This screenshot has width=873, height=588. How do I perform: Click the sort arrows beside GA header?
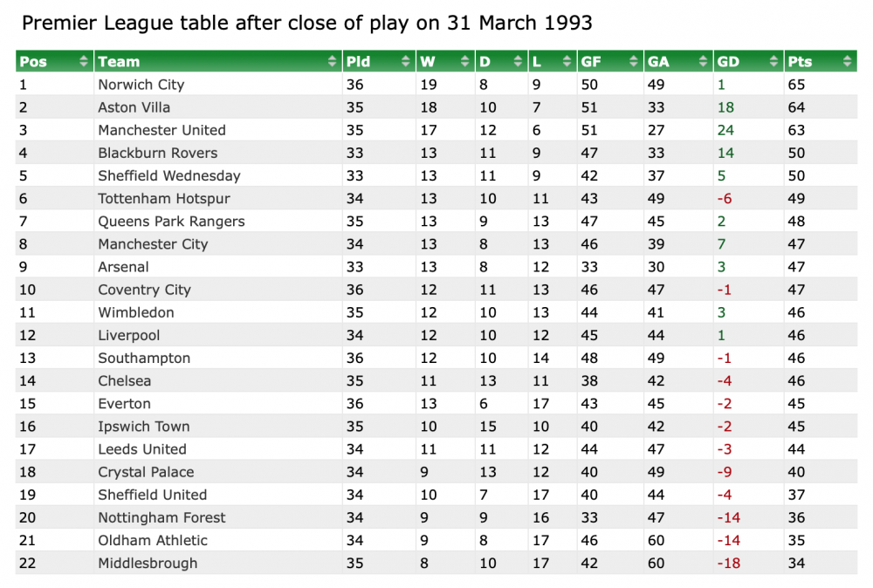(704, 61)
